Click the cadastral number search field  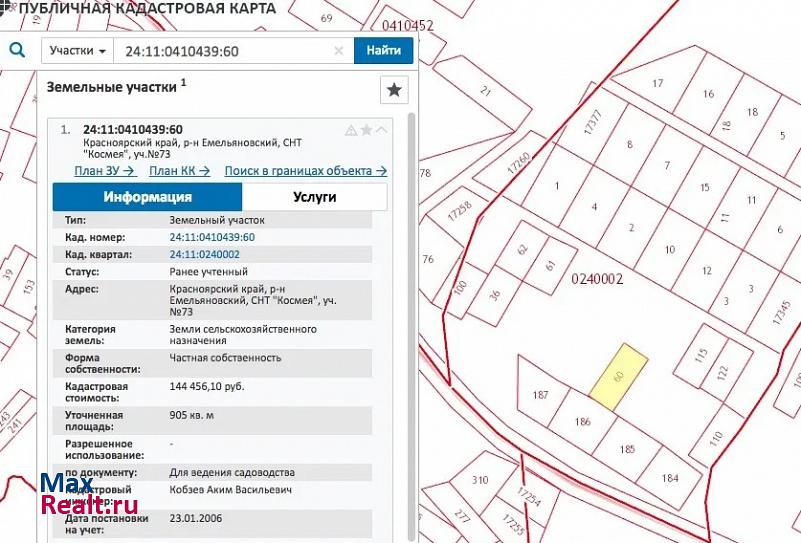225,51
